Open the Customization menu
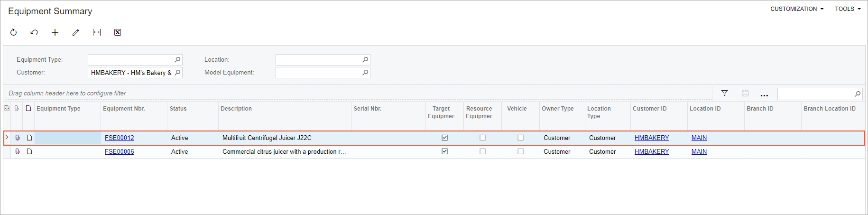The height and width of the screenshot is (215, 868). coord(796,9)
